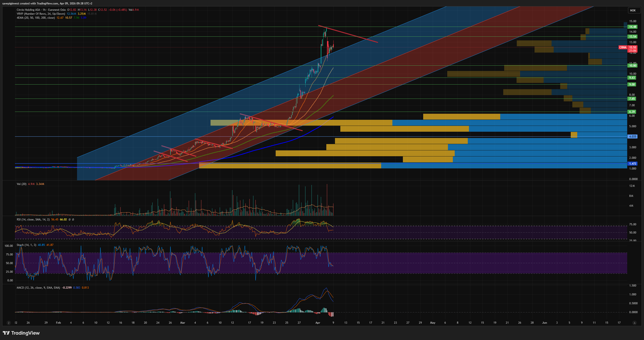Select the Vol (20) indicator label
This screenshot has width=644, height=340.
(21, 184)
